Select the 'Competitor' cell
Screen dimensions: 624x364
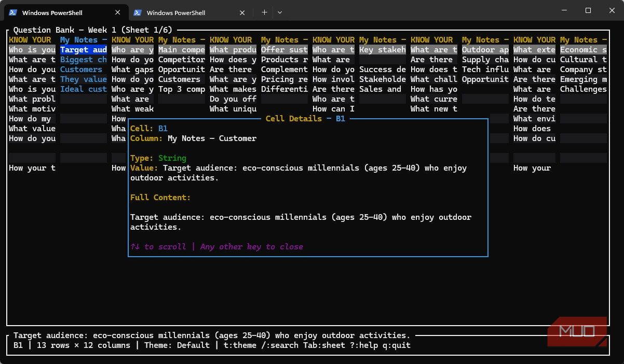182,60
